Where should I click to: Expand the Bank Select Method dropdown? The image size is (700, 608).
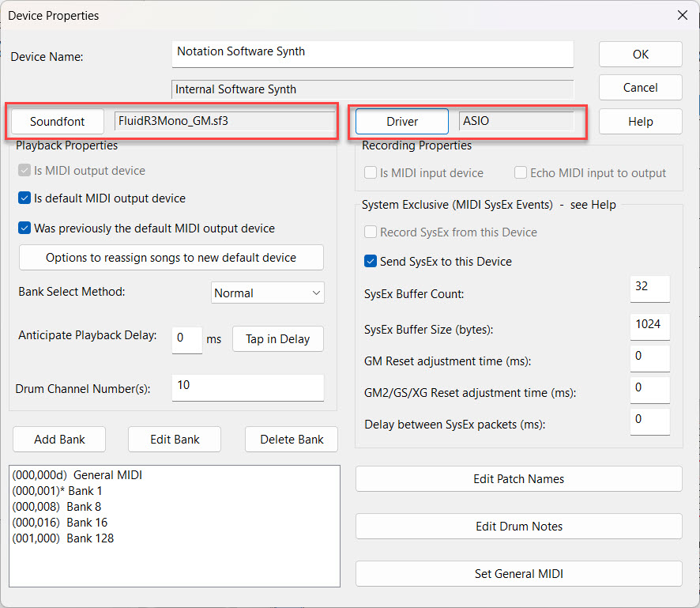tap(268, 293)
